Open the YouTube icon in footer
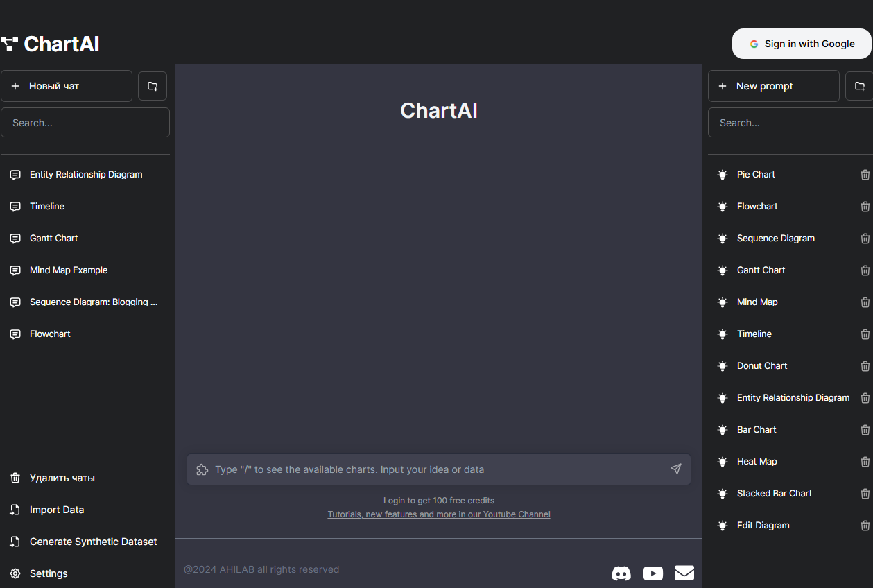 (652, 573)
